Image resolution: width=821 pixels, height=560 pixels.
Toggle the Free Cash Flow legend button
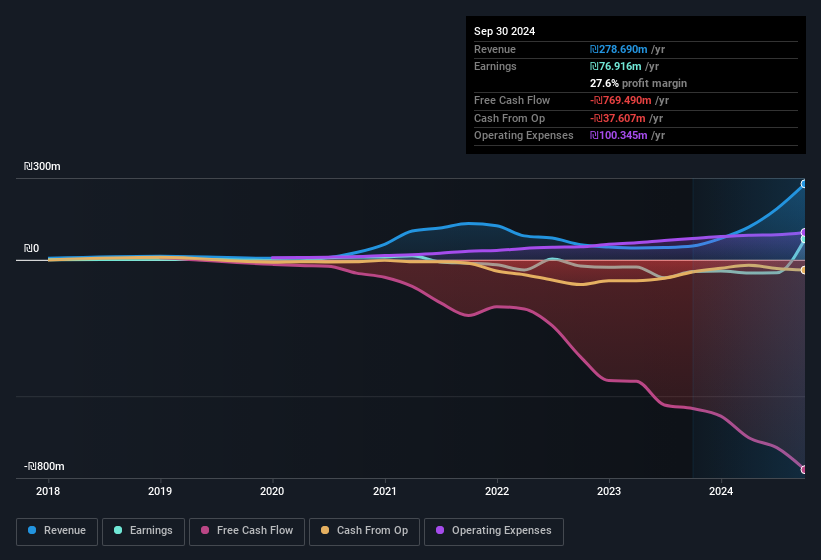(x=247, y=532)
